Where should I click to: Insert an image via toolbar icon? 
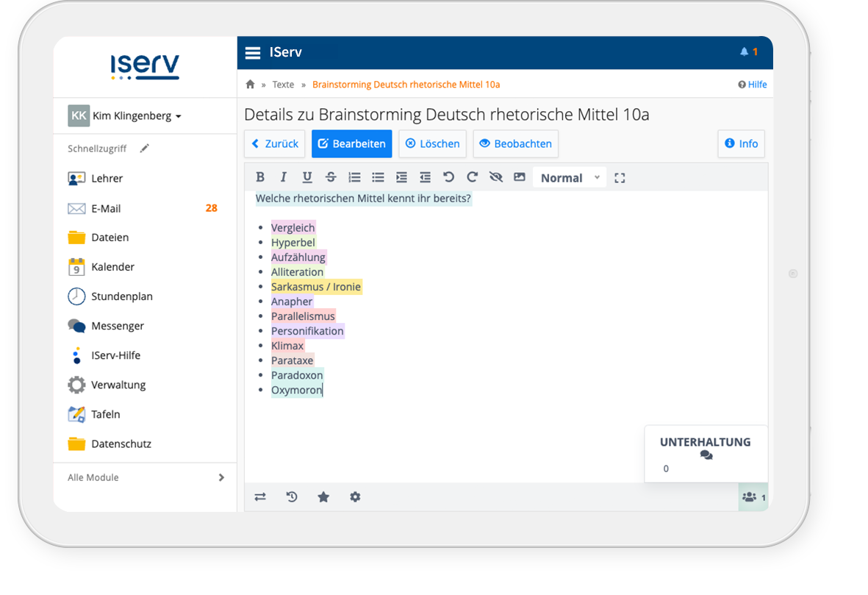(x=520, y=177)
